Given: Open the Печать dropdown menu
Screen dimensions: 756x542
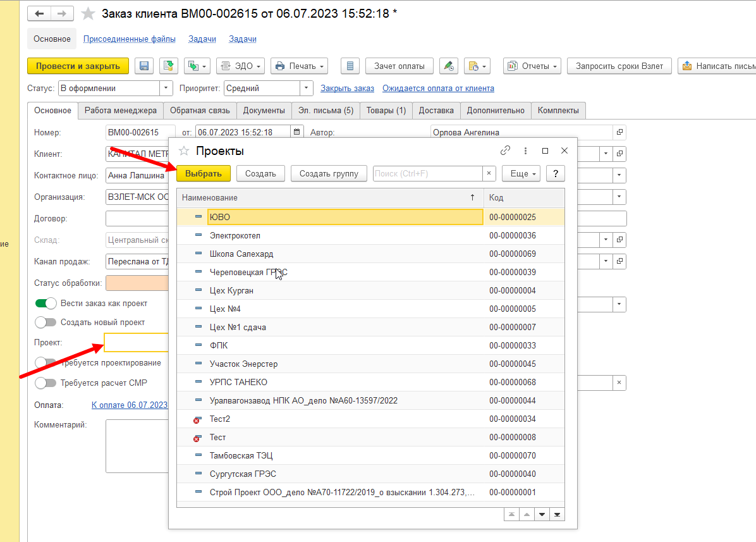Looking at the screenshot, I should click(299, 66).
